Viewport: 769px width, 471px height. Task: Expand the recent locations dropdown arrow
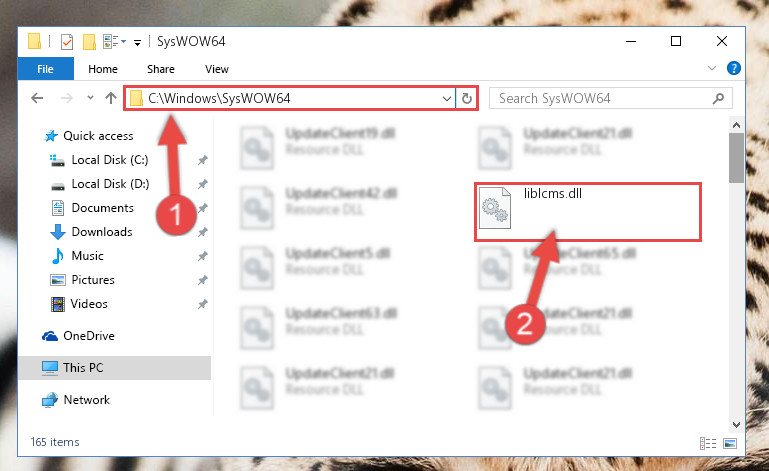[x=90, y=98]
